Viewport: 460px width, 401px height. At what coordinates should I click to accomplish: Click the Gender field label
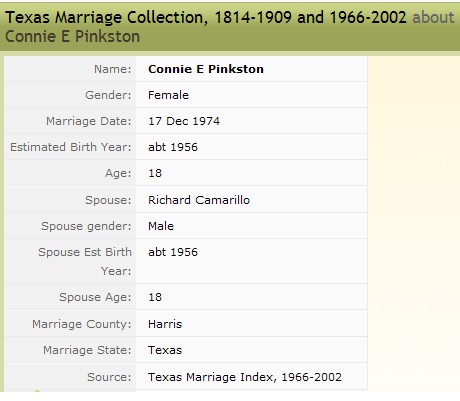pyautogui.click(x=108, y=95)
